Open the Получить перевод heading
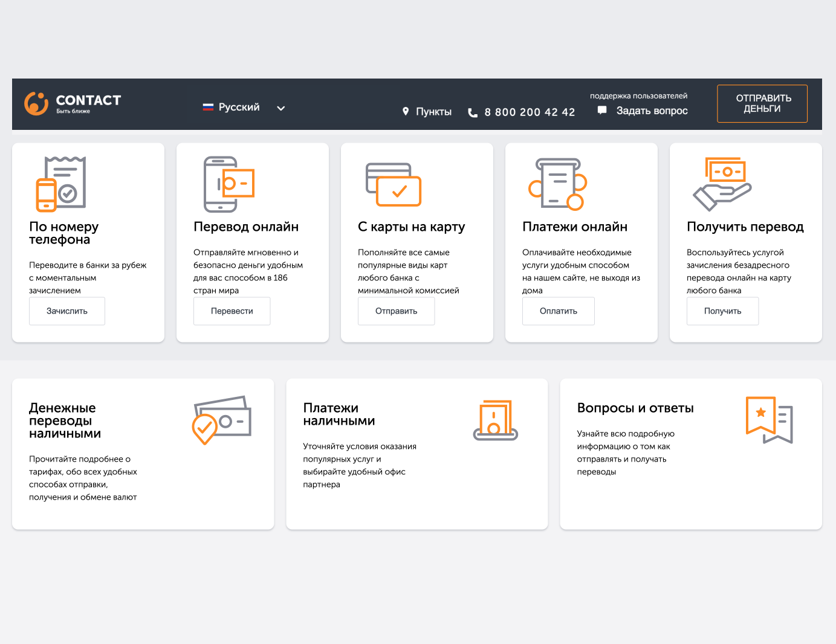 pyautogui.click(x=745, y=227)
